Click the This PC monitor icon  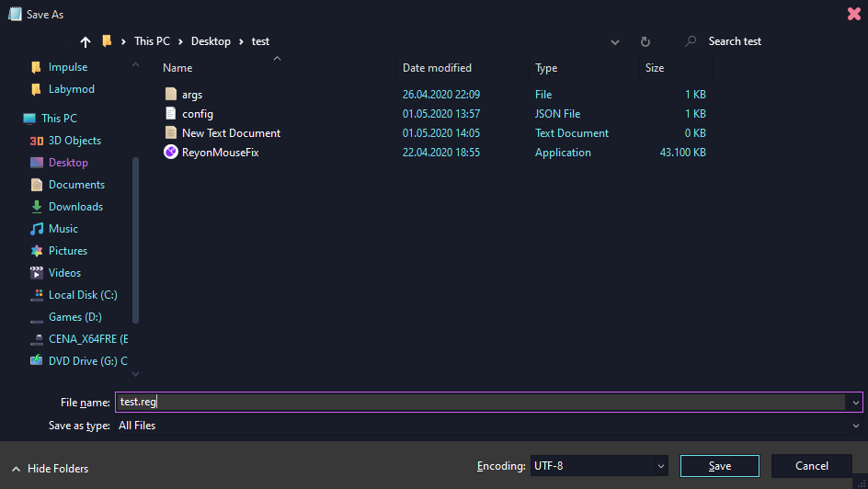click(29, 119)
